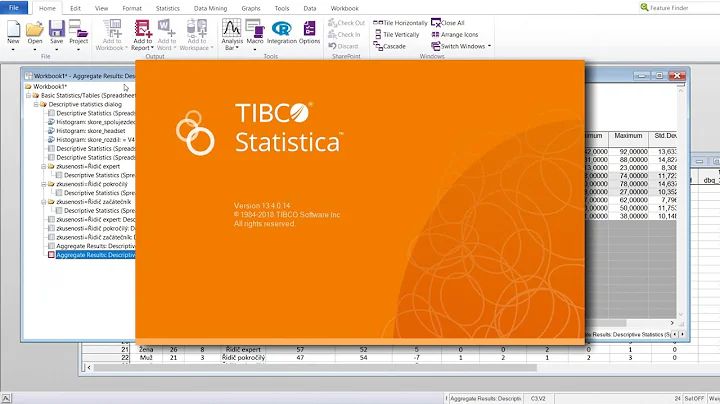Switch to the Format ribbon tab
720x404 pixels.
coord(132,8)
